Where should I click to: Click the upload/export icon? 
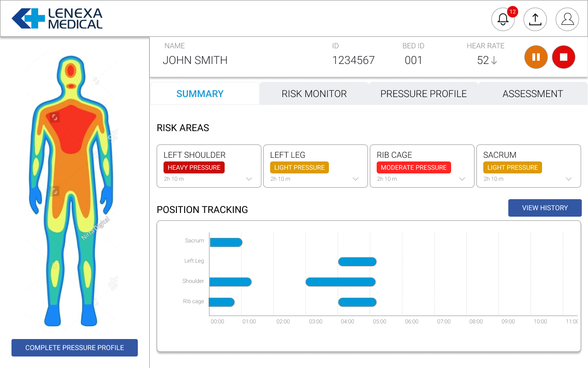pyautogui.click(x=535, y=19)
